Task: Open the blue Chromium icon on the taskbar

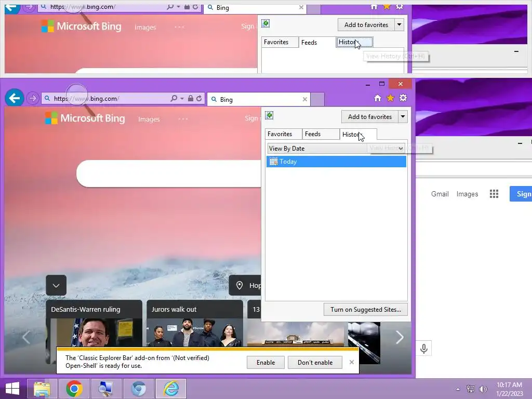Action: (x=138, y=389)
